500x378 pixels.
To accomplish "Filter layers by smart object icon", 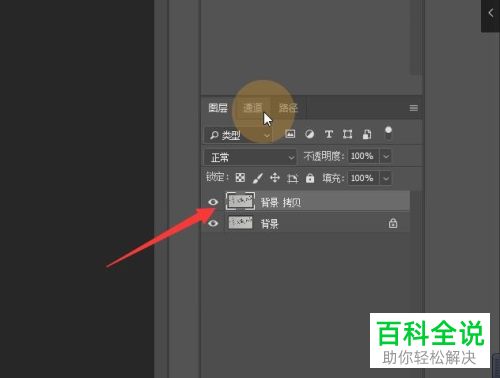I will [x=367, y=134].
